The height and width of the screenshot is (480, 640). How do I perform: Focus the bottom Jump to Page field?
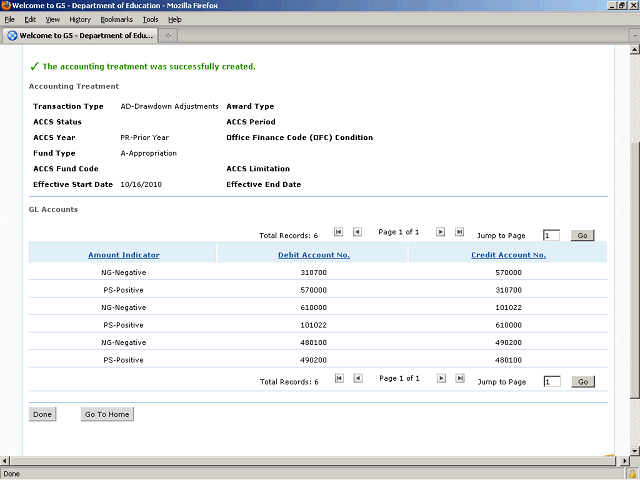(x=551, y=382)
